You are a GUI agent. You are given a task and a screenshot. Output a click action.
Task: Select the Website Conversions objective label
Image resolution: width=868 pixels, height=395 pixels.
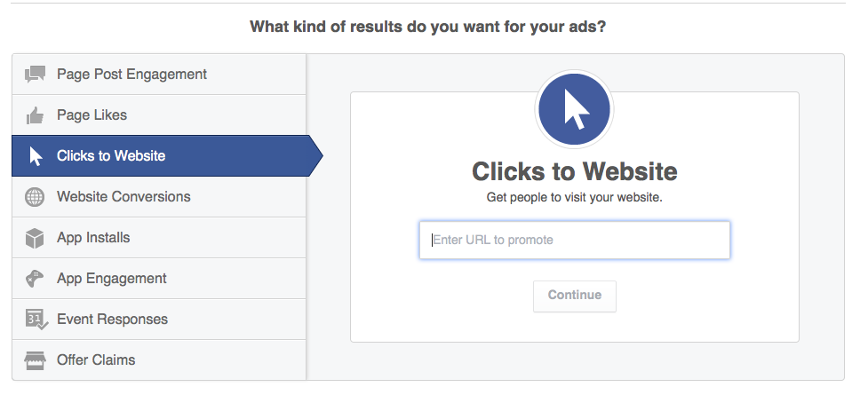point(123,197)
